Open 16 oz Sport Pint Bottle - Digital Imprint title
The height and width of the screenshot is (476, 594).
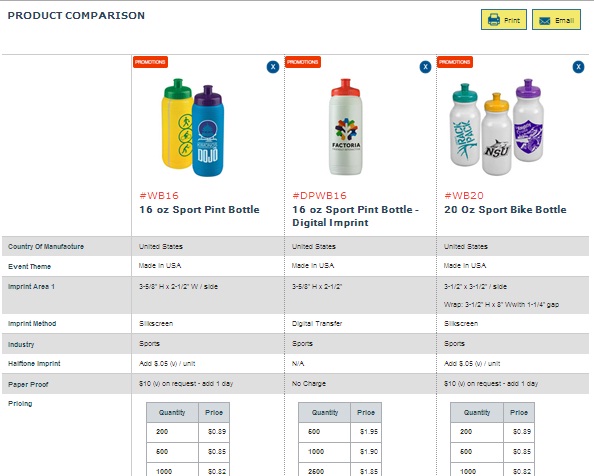(x=355, y=216)
